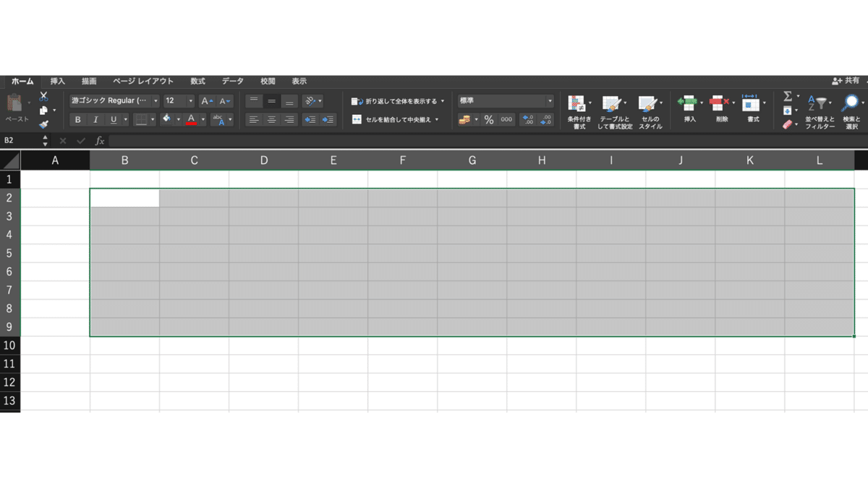Screen dimensions: 868x488
Task: Toggle middle vertical alignment
Action: click(271, 101)
